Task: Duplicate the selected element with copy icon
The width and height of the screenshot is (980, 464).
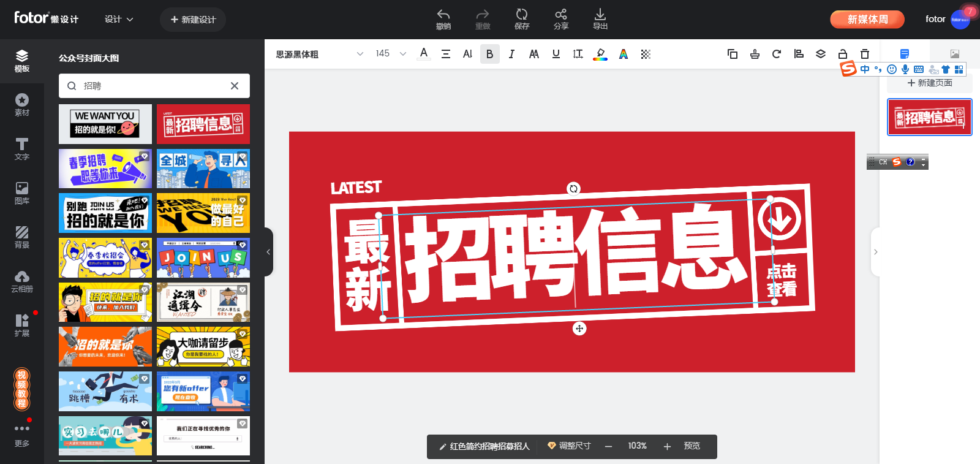Action: coord(733,54)
